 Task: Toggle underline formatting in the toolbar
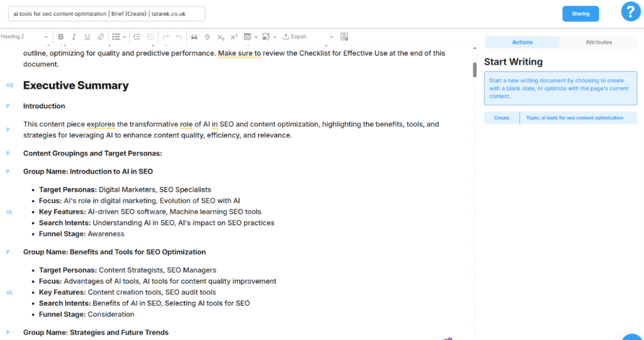coord(87,37)
